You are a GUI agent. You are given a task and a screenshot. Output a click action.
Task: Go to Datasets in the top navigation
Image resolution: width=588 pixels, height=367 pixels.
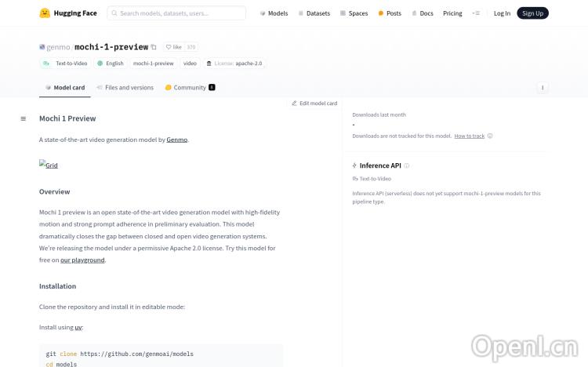314,13
